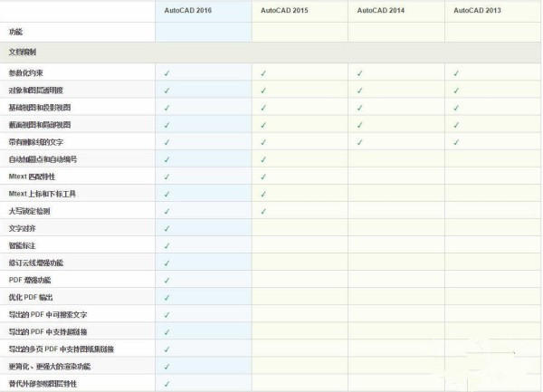
Task: Select the AutoCAD 2014 column header
Action: [x=383, y=10]
